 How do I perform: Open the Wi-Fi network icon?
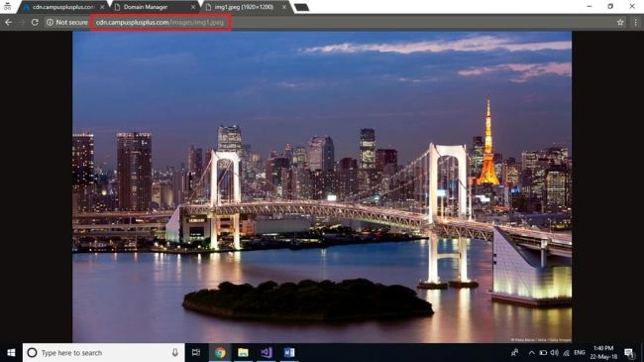pos(566,352)
